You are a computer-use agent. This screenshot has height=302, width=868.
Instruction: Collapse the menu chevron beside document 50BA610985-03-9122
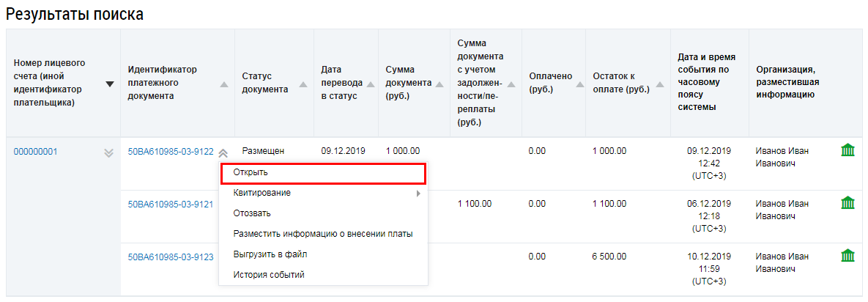[x=223, y=152]
